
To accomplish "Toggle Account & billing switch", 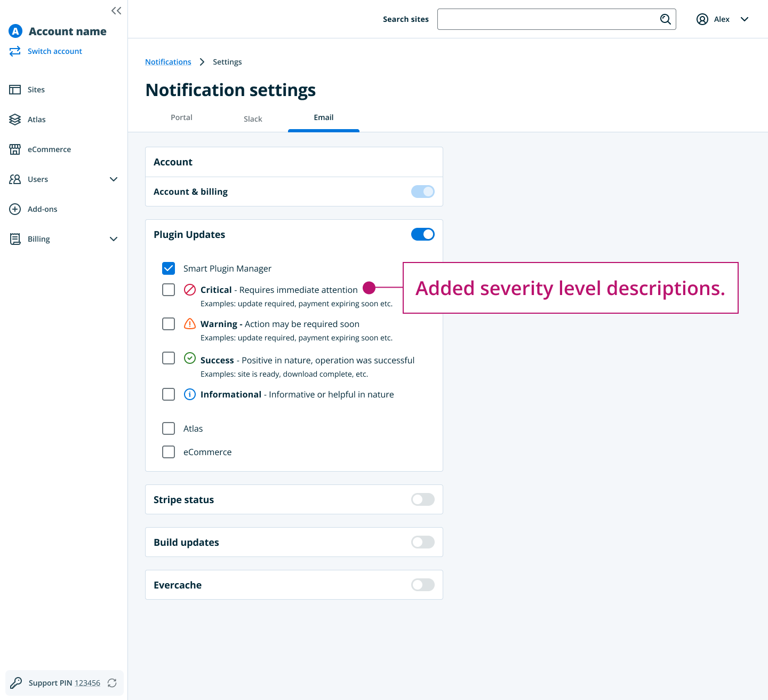I will pos(423,192).
